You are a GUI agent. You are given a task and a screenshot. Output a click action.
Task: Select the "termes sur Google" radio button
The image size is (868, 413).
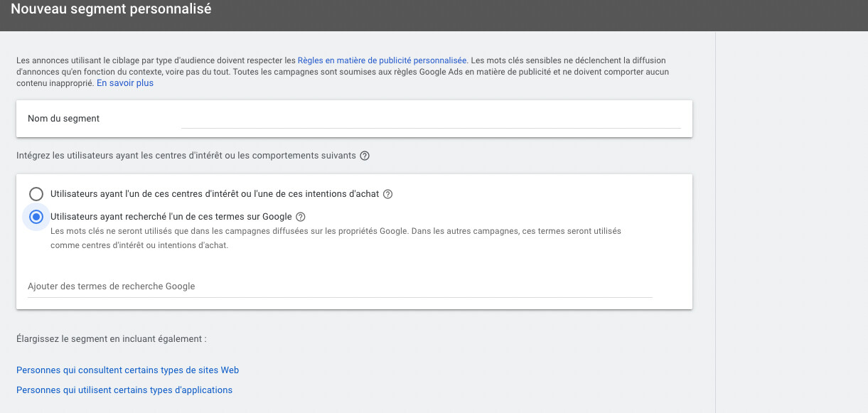36,217
